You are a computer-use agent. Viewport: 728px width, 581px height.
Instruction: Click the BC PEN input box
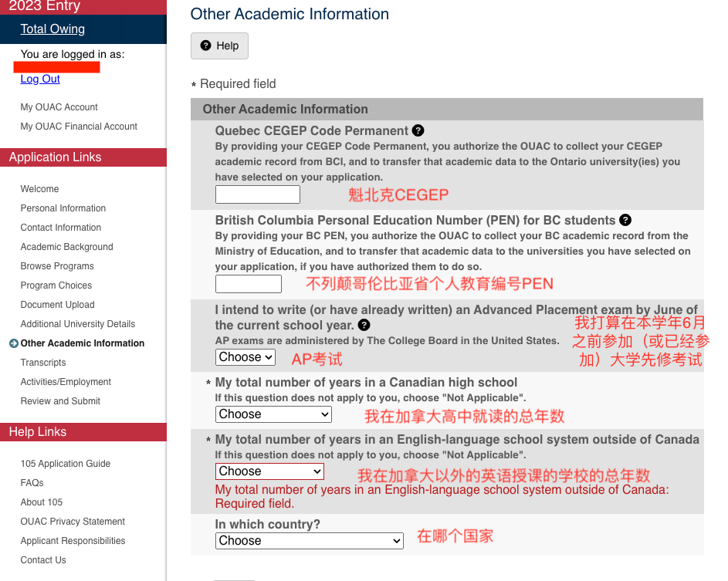[x=248, y=283]
